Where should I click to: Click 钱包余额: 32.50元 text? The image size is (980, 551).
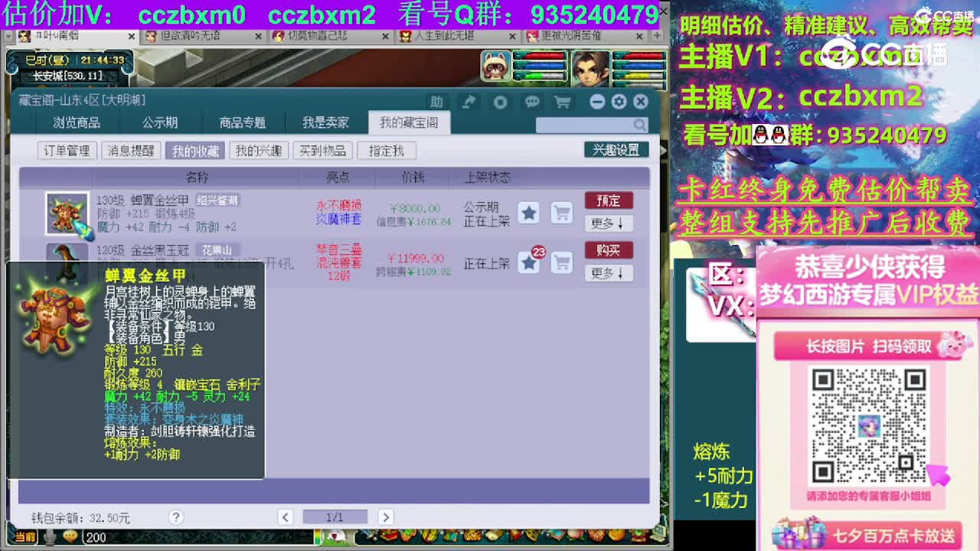tap(80, 518)
